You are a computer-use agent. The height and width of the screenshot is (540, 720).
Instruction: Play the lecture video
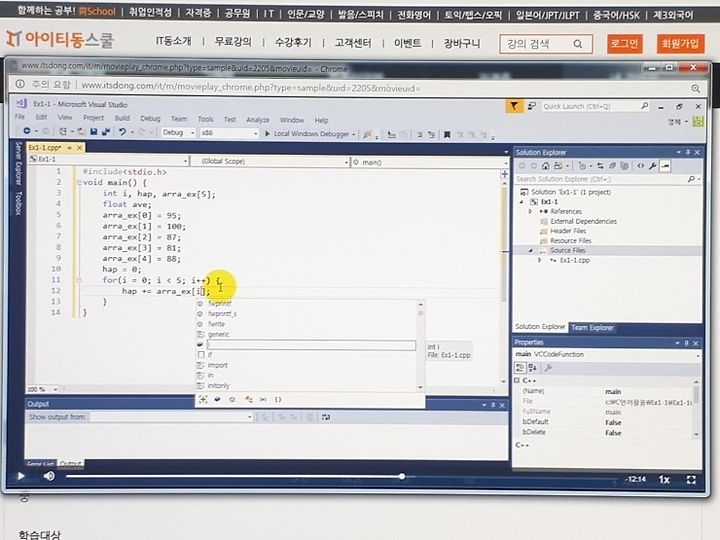pyautogui.click(x=21, y=476)
